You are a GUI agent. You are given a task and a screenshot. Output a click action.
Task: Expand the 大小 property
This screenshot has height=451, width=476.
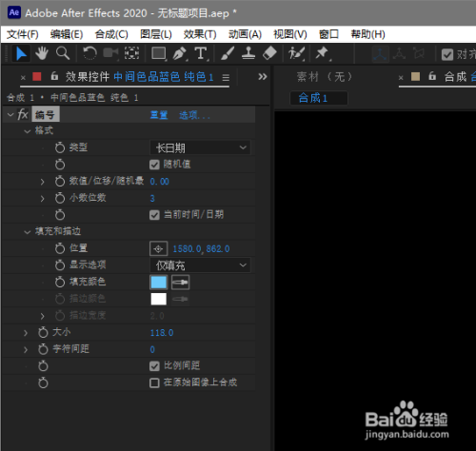tap(26, 333)
